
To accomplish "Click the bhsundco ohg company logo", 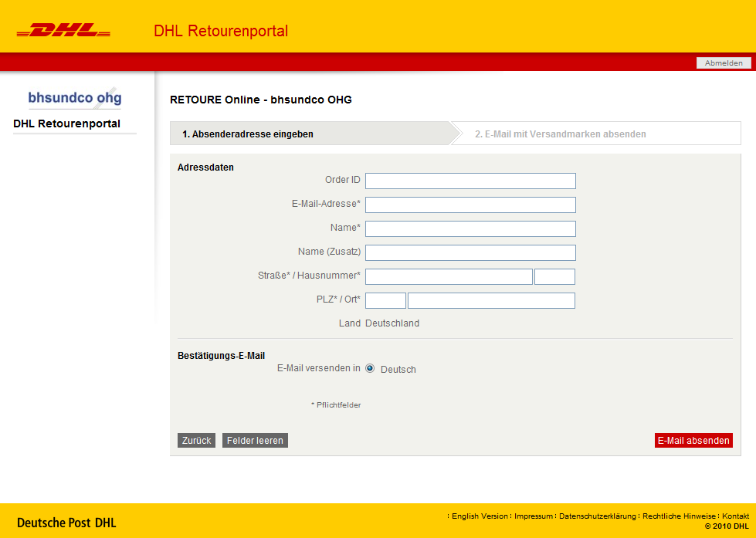I will pos(75,98).
